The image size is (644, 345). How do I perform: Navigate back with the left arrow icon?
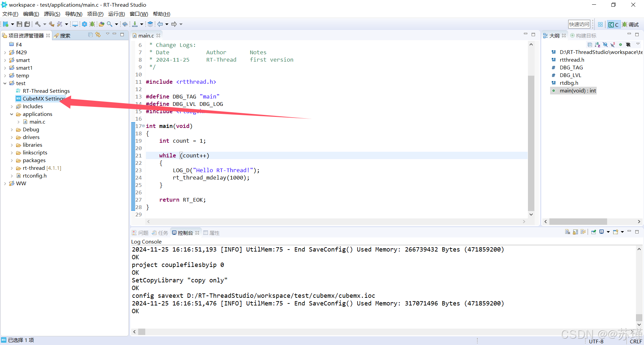[160, 24]
